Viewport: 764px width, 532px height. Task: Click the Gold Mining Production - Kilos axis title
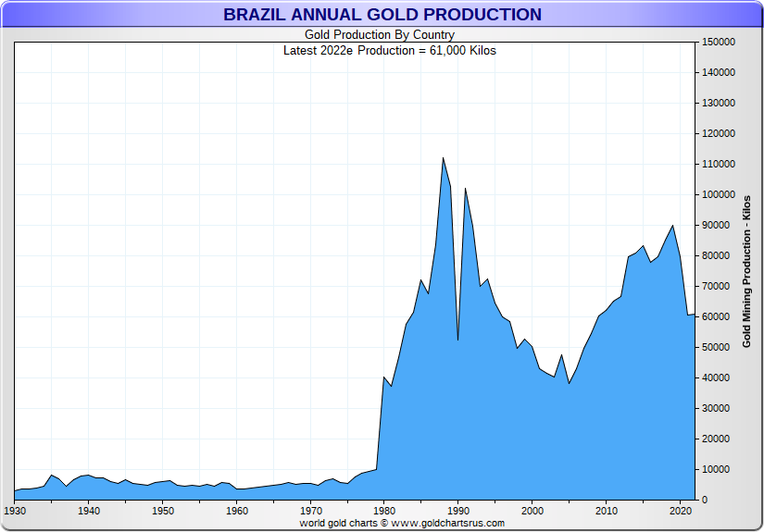click(x=746, y=271)
